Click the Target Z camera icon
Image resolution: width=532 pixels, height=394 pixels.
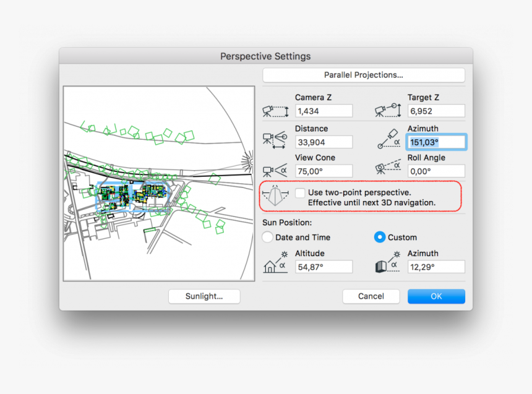pyautogui.click(x=388, y=109)
